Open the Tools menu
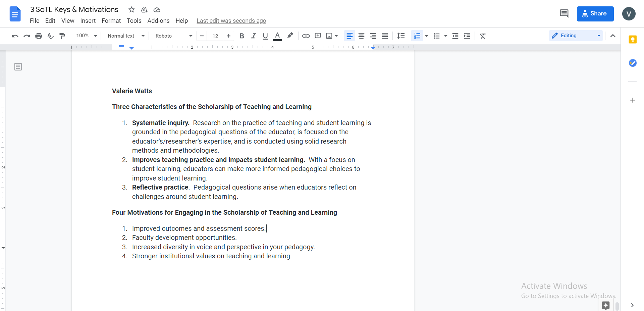Viewport: 644px width, 311px height. pos(134,21)
